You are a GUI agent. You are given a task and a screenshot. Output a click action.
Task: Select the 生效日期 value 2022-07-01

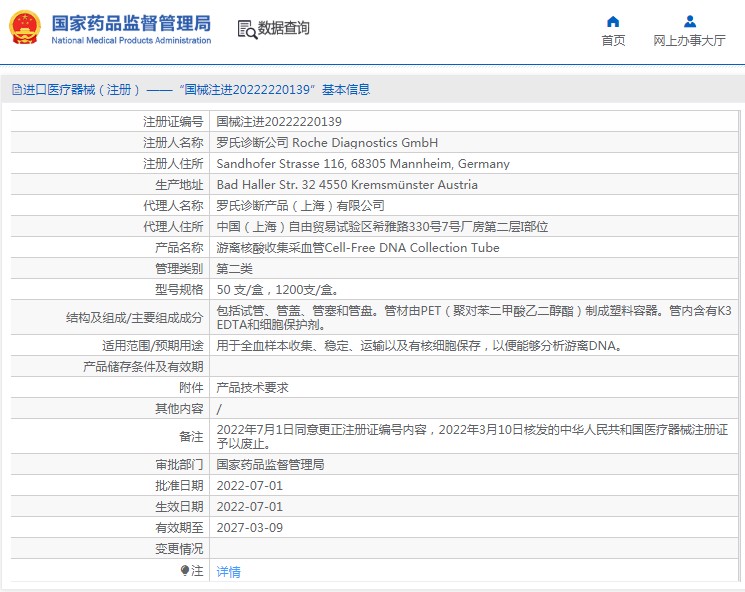point(249,506)
